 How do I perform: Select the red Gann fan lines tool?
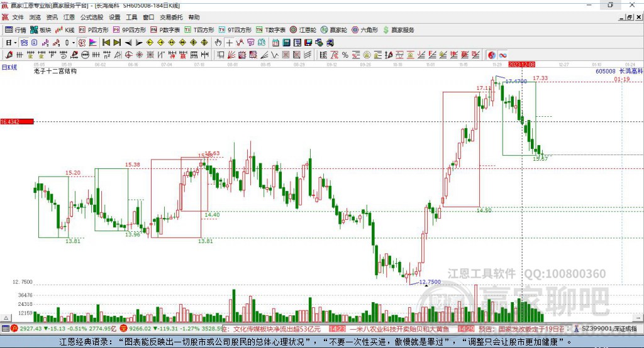[x=231, y=55]
